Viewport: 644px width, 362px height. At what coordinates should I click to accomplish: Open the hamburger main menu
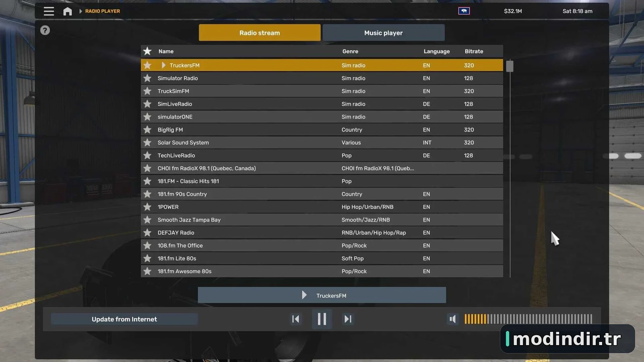tap(49, 11)
